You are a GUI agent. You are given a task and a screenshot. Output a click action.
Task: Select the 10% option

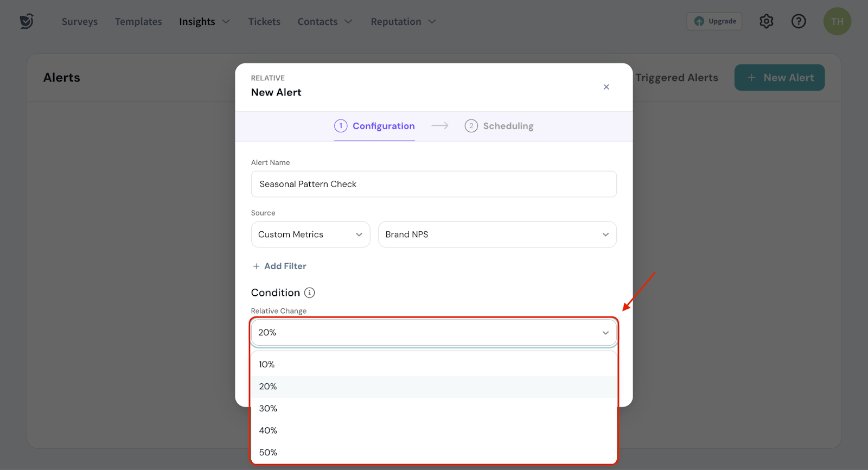[x=267, y=365]
